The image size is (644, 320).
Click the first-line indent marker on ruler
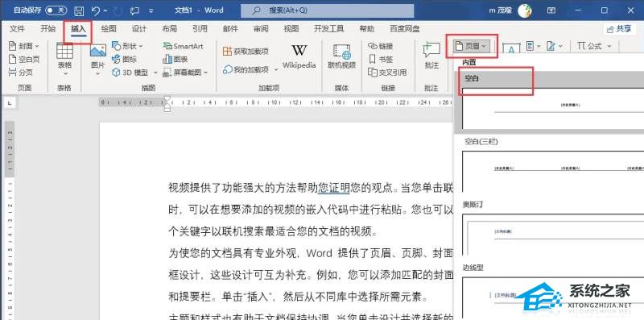(x=167, y=98)
